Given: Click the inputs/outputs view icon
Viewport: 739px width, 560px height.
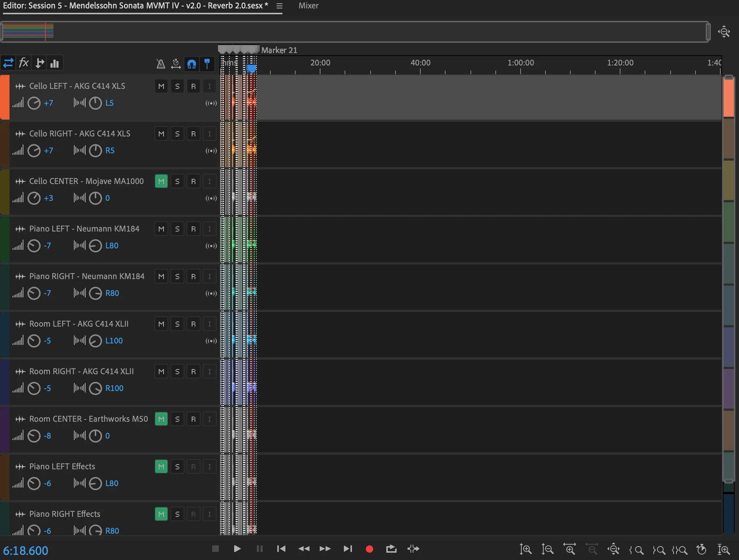Looking at the screenshot, I should 8,63.
